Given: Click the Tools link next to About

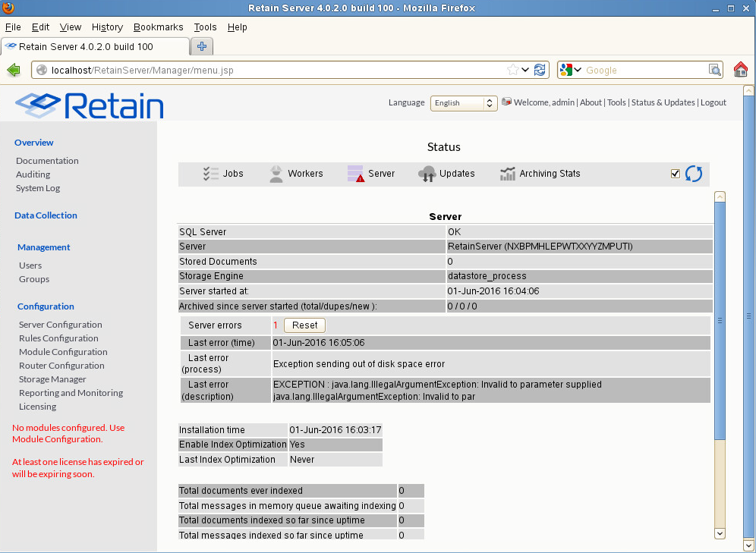Looking at the screenshot, I should coord(616,102).
